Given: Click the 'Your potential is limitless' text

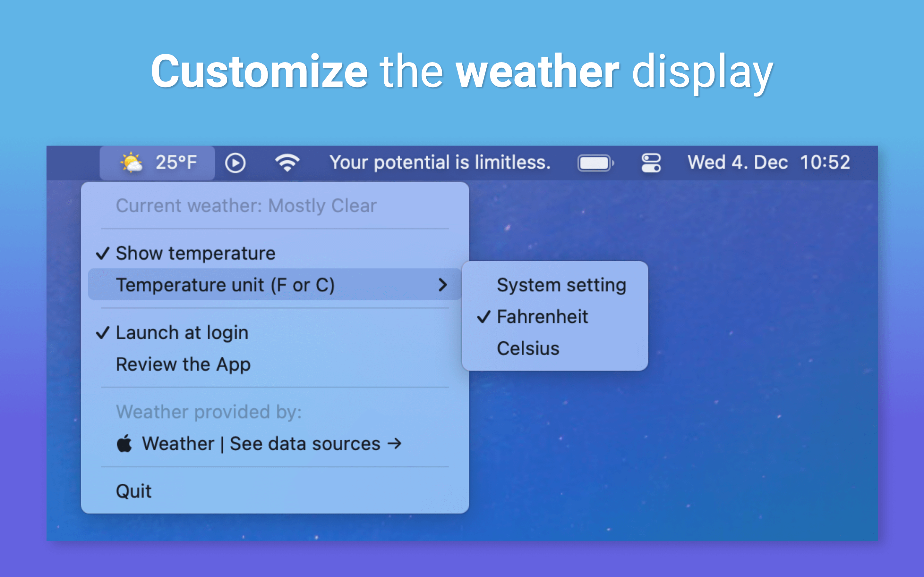Looking at the screenshot, I should pos(440,163).
